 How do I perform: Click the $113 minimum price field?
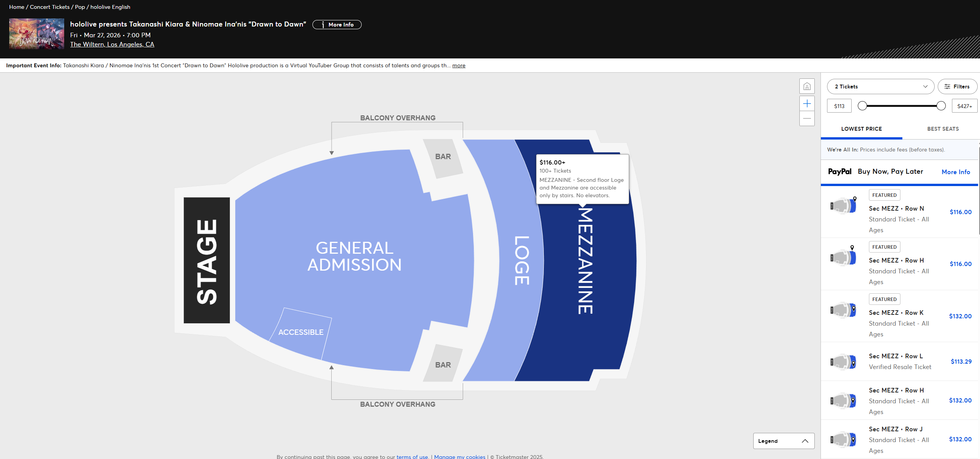839,106
